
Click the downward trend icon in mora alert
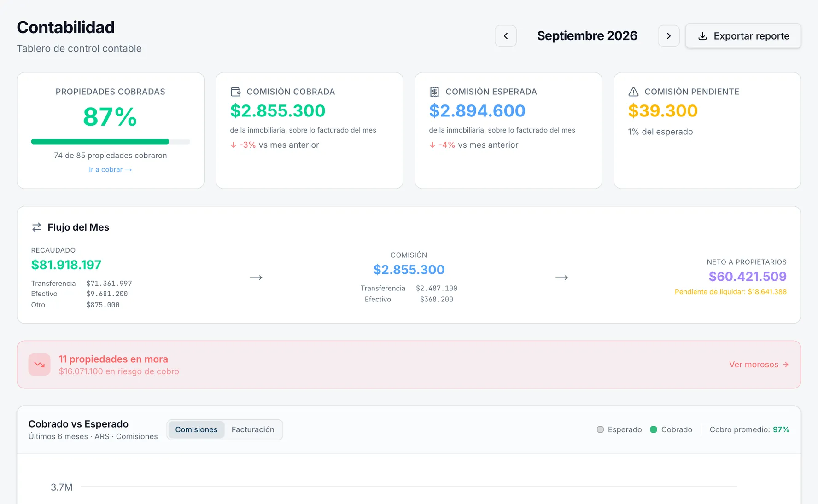(x=40, y=365)
